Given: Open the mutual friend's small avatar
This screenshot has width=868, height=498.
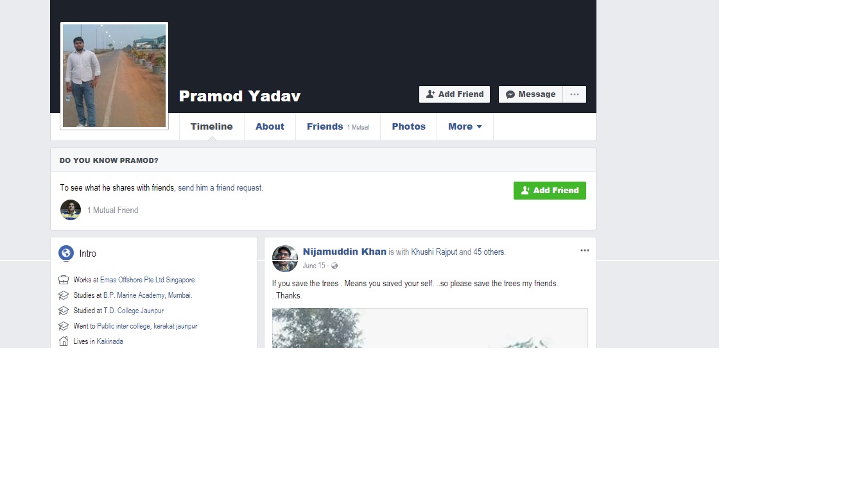Looking at the screenshot, I should (x=71, y=210).
